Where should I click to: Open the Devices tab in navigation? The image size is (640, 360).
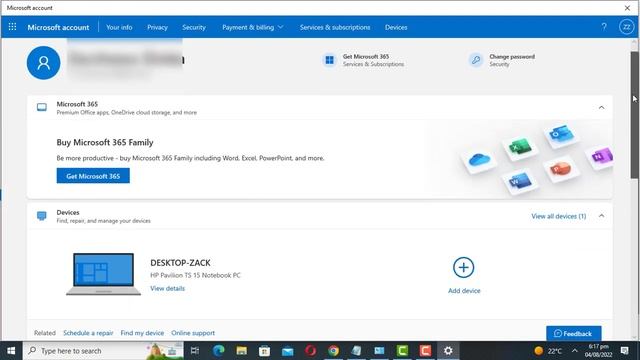(396, 27)
